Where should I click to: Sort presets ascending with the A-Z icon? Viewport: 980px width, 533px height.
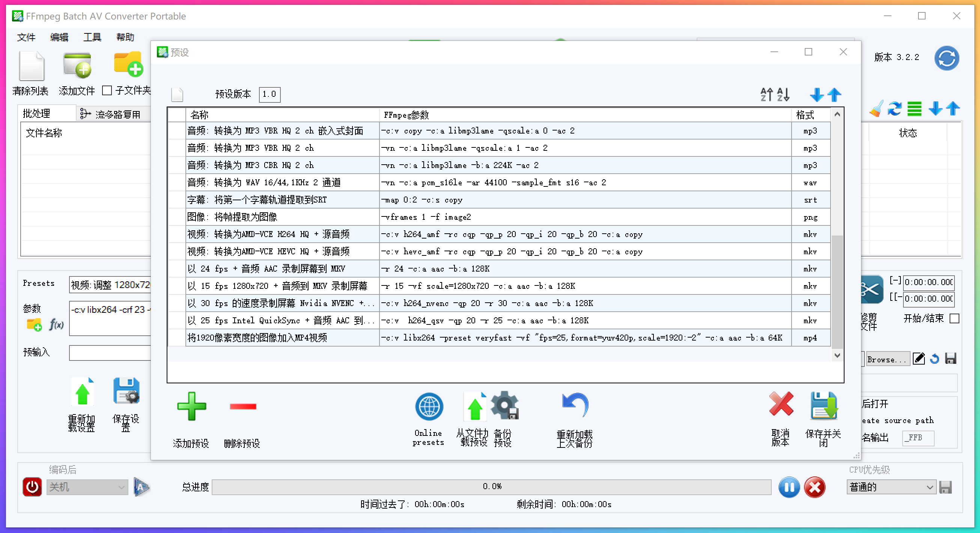pos(766,94)
